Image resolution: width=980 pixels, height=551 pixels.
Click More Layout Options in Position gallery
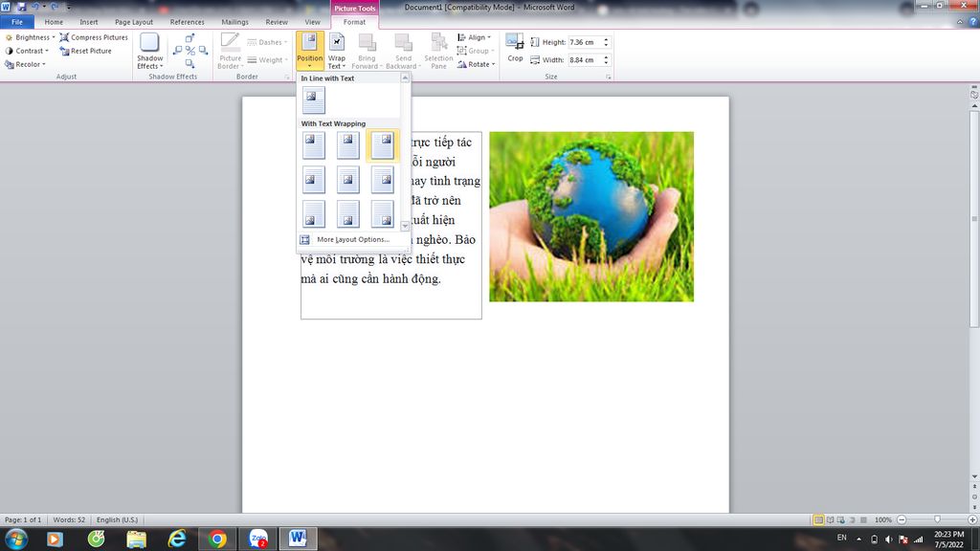pos(352,239)
